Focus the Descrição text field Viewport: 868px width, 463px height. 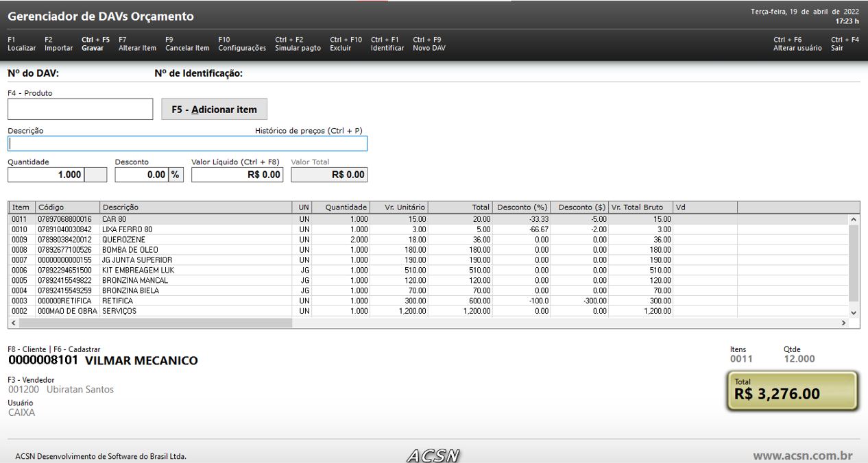click(x=187, y=143)
